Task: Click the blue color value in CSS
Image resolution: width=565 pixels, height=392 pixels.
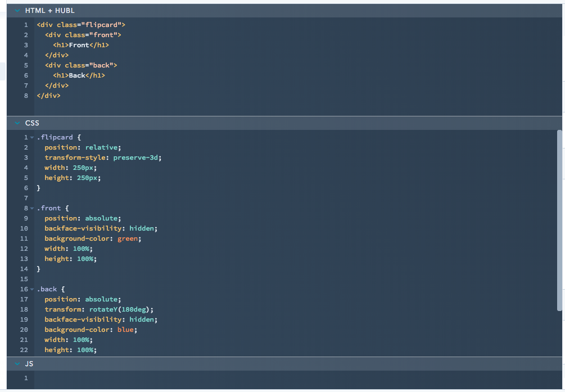Action: click(x=126, y=330)
